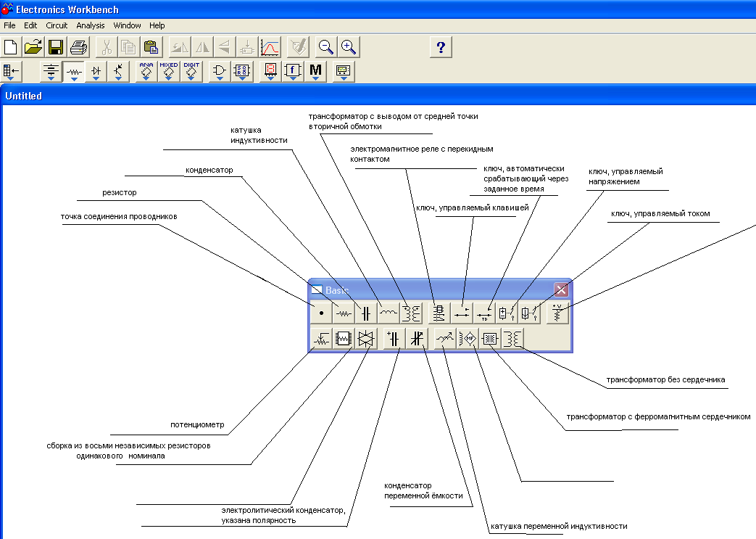Select the nonlinear transformer component

tap(512, 339)
